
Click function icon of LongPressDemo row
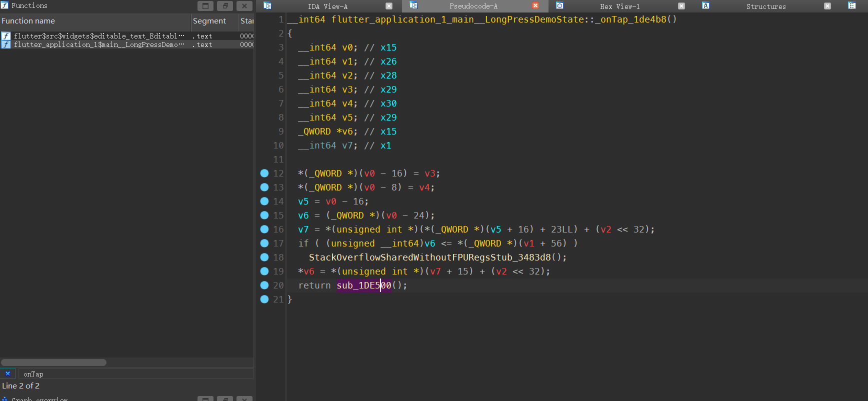pos(5,44)
